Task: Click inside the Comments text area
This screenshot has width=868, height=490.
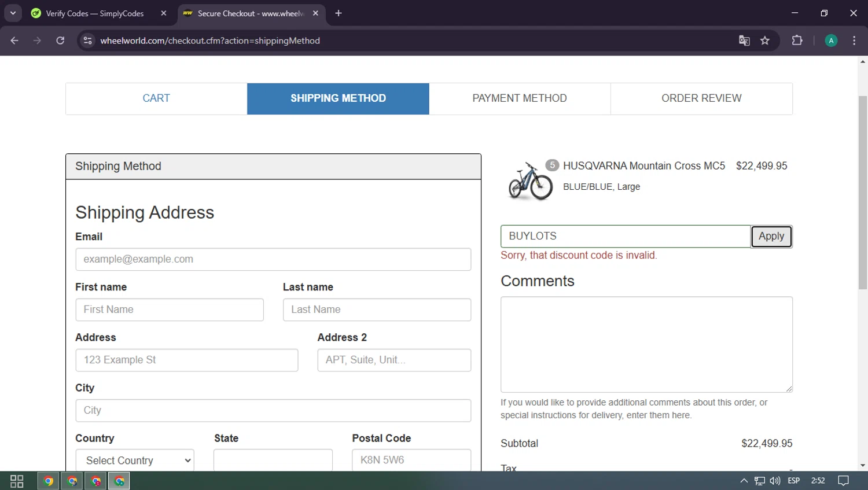Action: coord(646,345)
